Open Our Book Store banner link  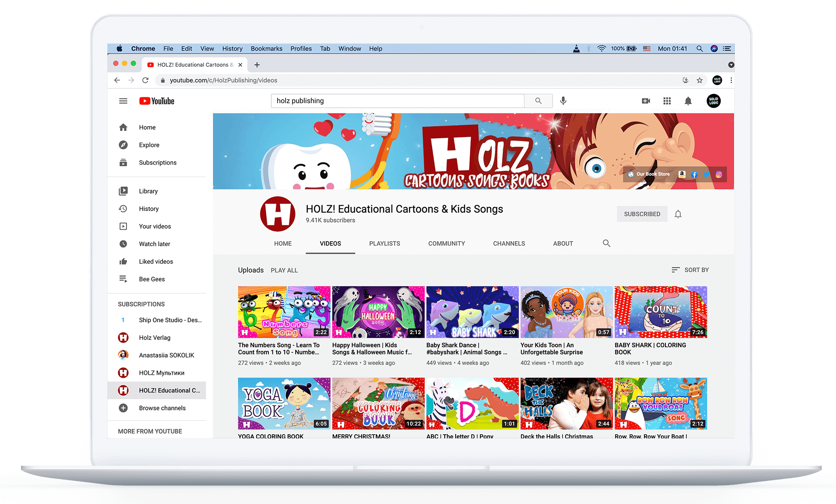coord(649,174)
